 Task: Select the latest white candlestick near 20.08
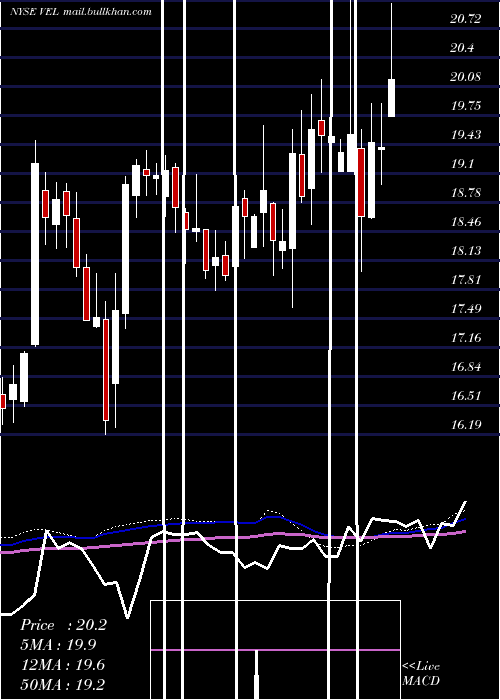[392, 98]
